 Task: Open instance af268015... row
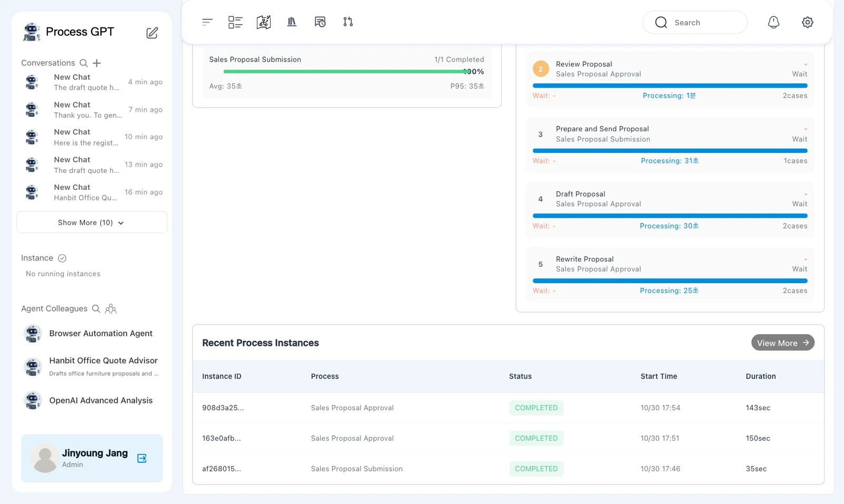(509, 469)
